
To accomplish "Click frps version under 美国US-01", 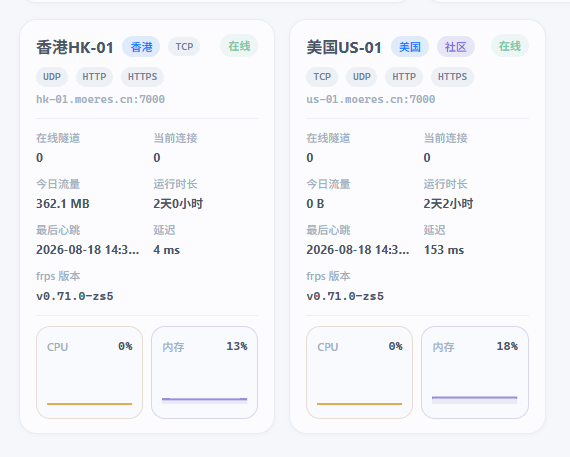I will [x=345, y=296].
